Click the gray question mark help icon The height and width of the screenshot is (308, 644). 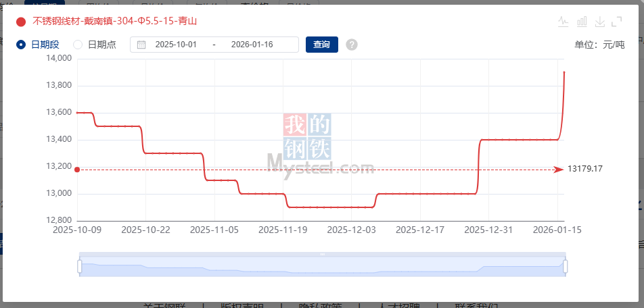pos(351,45)
